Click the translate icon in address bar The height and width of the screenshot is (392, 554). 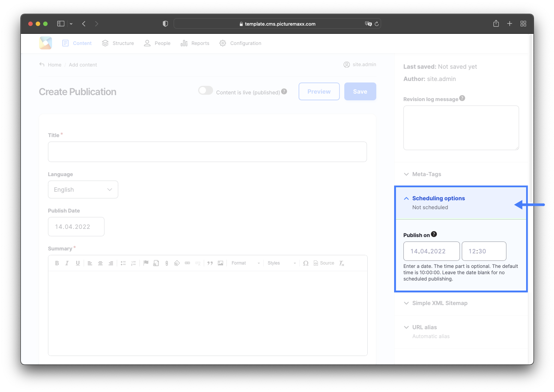368,24
